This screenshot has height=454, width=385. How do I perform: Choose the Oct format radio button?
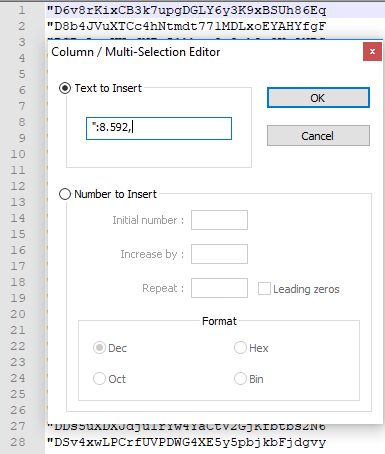99,379
